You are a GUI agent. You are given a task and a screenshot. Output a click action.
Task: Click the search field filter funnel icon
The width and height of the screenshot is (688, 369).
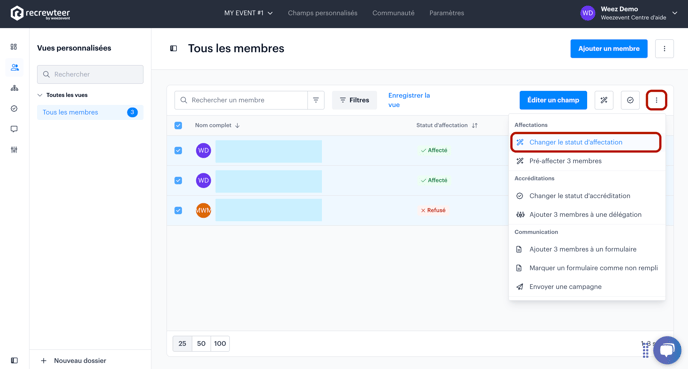(x=316, y=100)
